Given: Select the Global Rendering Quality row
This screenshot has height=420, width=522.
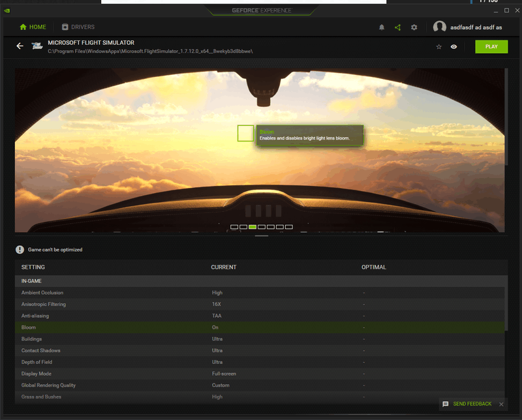Looking at the screenshot, I should coord(260,385).
